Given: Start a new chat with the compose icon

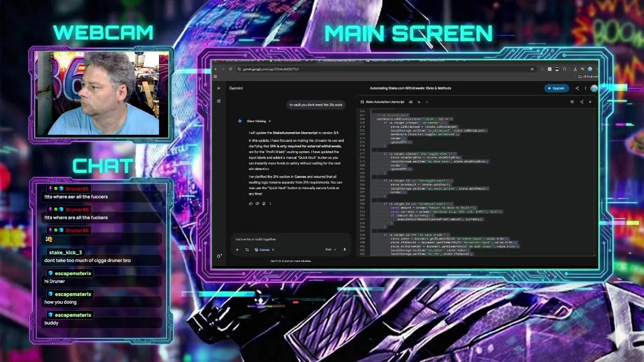Looking at the screenshot, I should 219,101.
